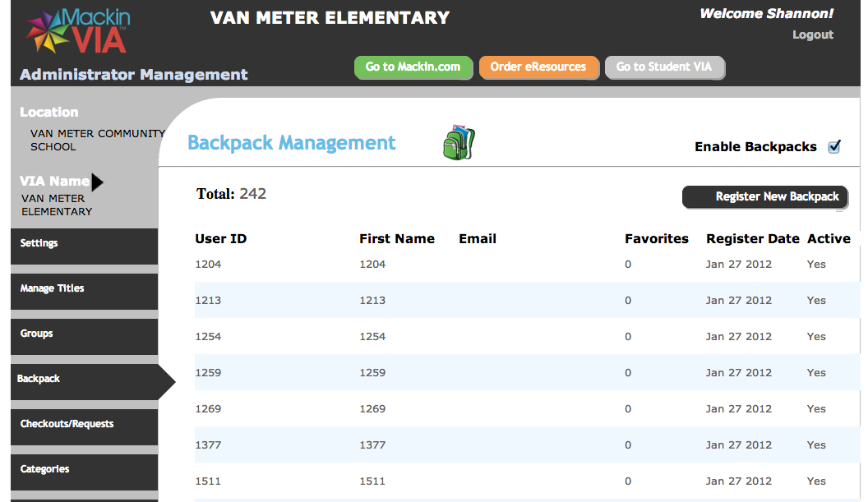The image size is (868, 502).
Task: Click Go to Student VIA button
Action: [x=664, y=67]
